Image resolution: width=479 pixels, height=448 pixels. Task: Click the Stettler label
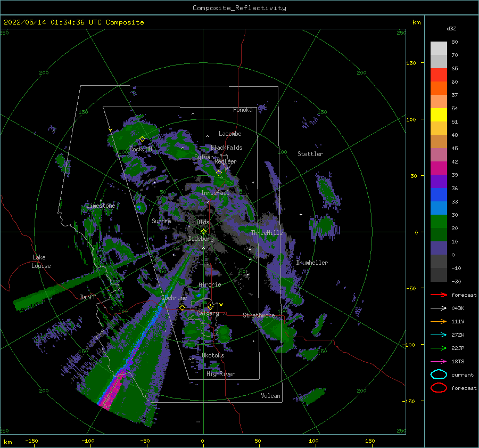pos(310,154)
